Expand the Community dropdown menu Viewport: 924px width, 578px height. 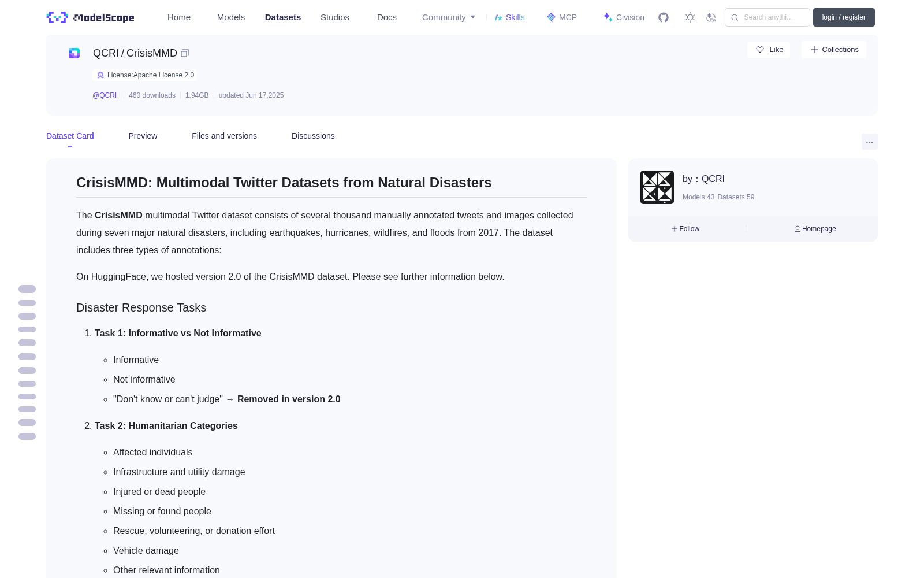pos(449,17)
